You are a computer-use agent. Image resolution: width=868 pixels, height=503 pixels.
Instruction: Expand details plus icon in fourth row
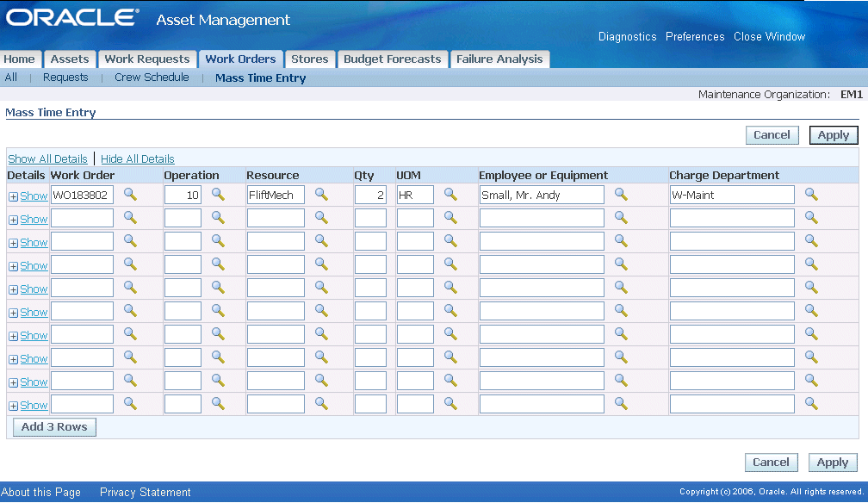coord(13,266)
